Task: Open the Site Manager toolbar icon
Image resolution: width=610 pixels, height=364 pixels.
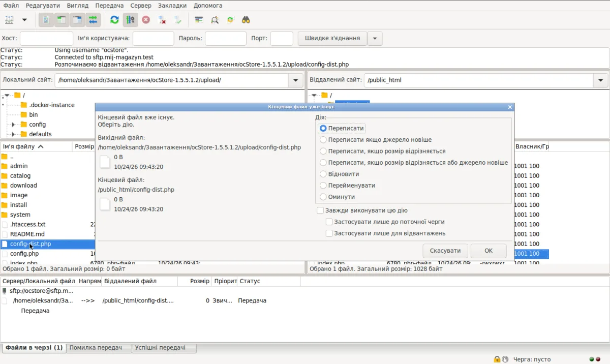Action: coord(10,20)
